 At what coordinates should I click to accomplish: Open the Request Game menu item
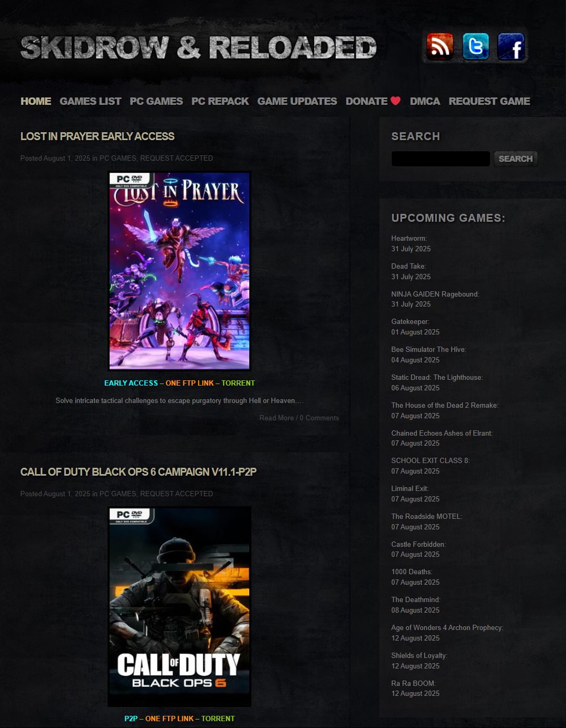pyautogui.click(x=490, y=101)
